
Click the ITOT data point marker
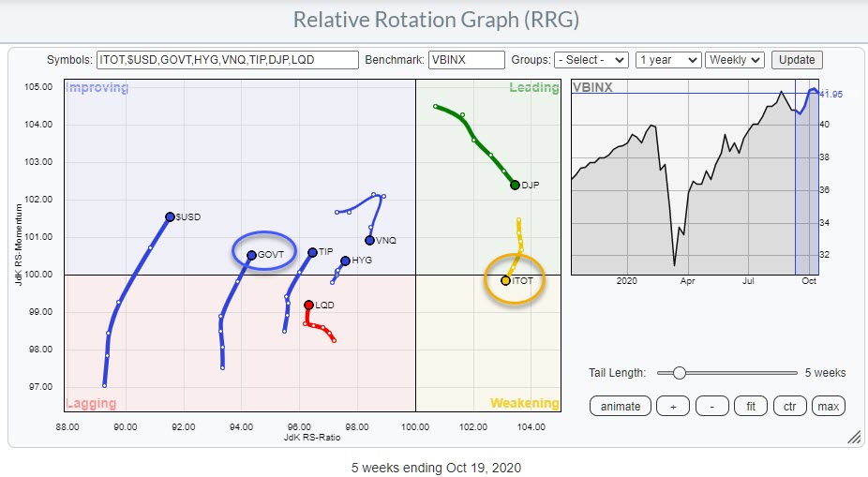tap(505, 280)
